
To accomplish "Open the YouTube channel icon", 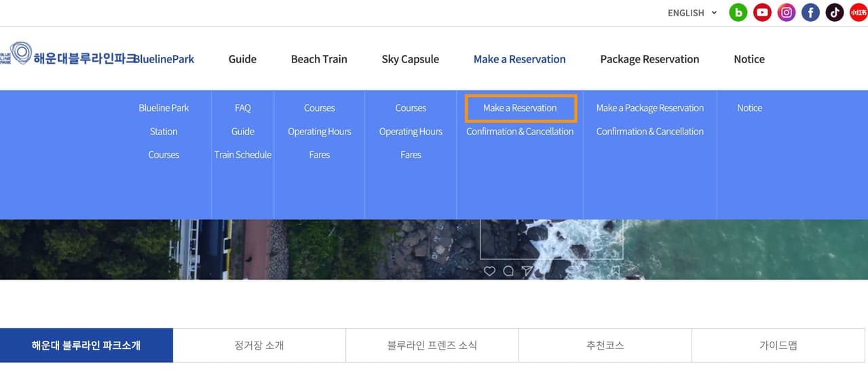I will (x=762, y=12).
